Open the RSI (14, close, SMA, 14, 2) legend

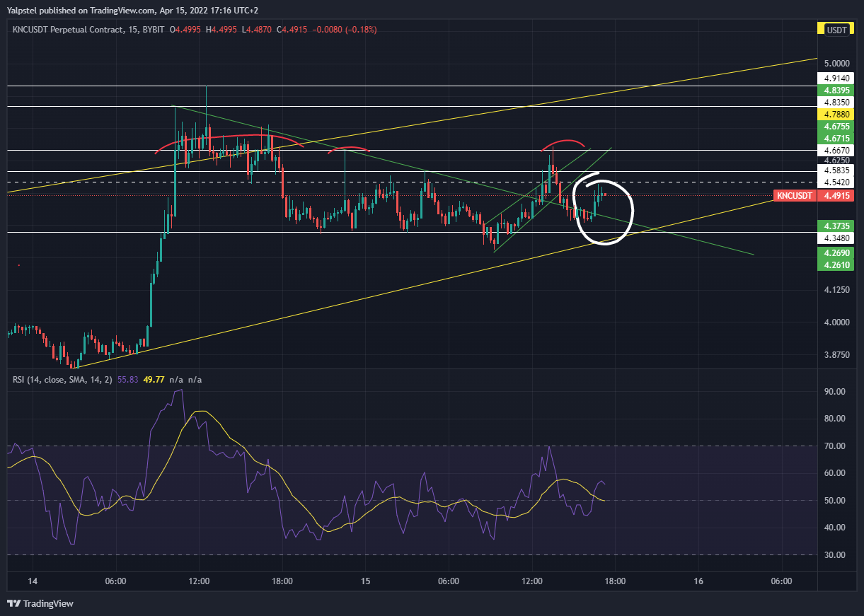(62, 380)
